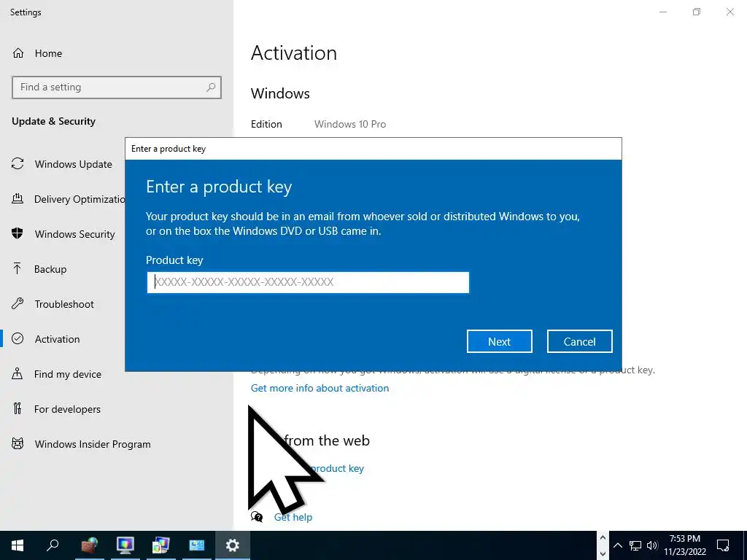Open the Windows Start menu
The width and height of the screenshot is (747, 560).
coord(18,545)
